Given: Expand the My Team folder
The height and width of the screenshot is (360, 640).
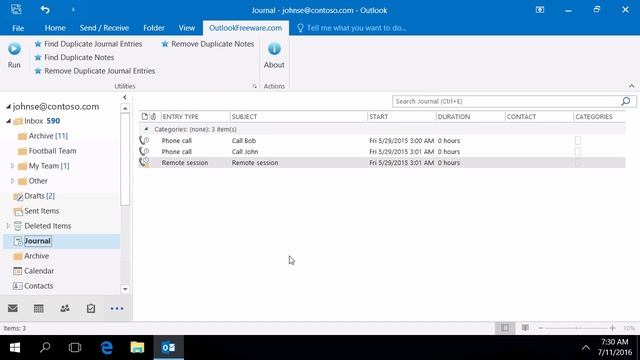Looking at the screenshot, I should 12,166.
